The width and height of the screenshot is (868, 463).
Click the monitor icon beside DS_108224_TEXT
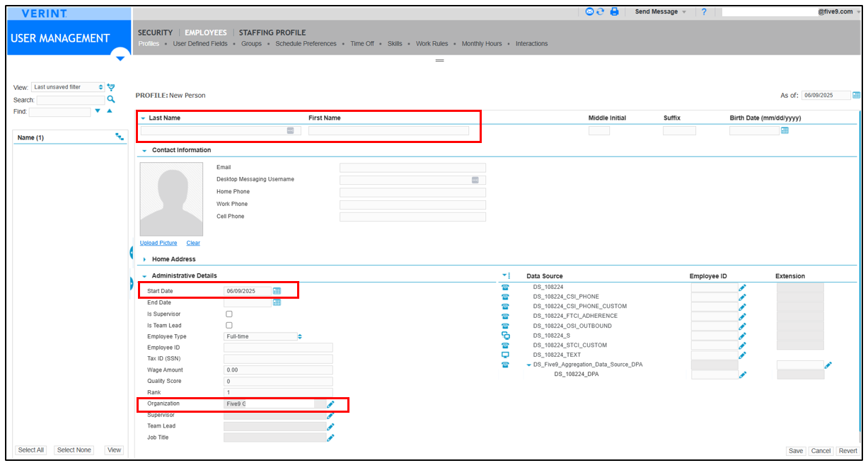click(x=505, y=355)
